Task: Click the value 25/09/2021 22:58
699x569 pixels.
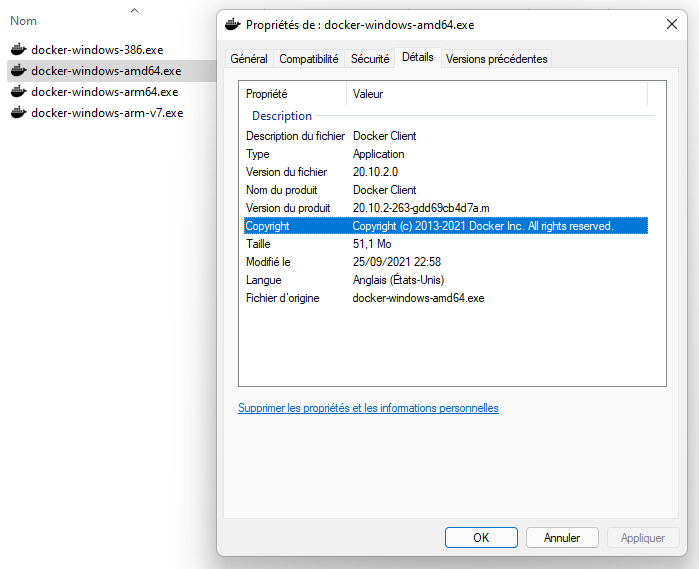Action: (397, 262)
